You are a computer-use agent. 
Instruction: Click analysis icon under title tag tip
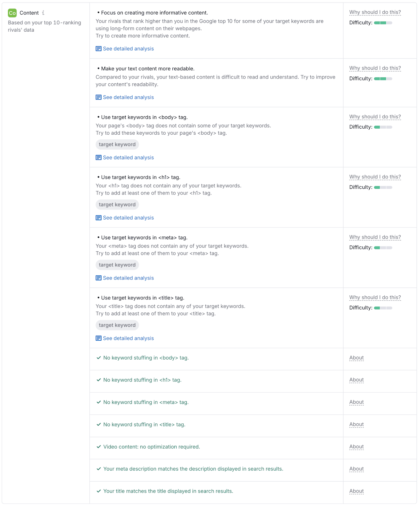[x=99, y=338]
